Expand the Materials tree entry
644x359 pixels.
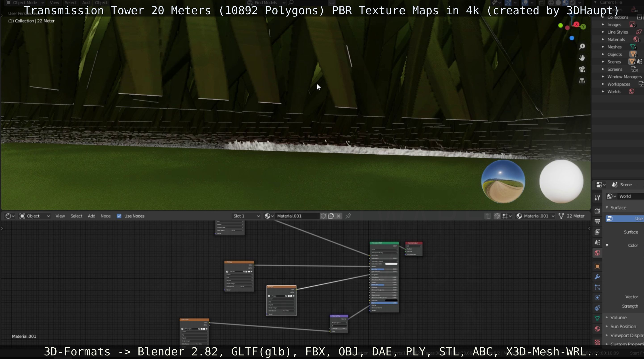coord(603,40)
